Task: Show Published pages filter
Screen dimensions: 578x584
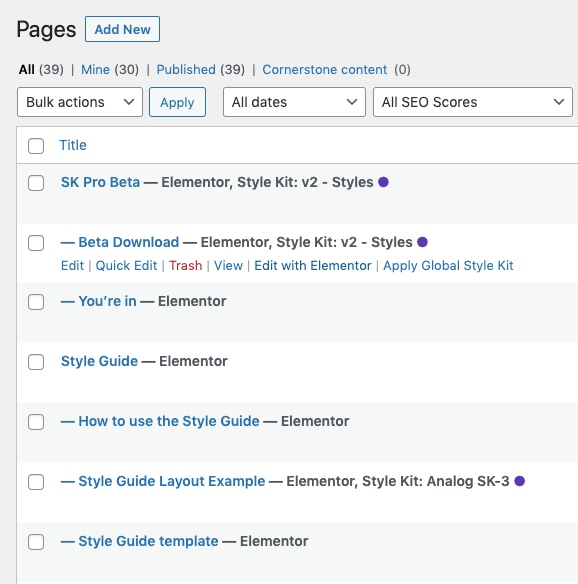Action: (186, 70)
